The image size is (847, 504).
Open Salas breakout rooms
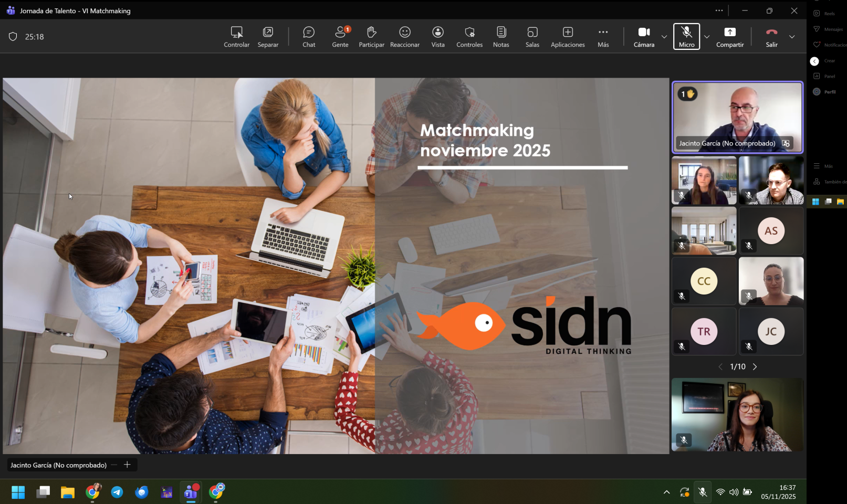(x=532, y=37)
